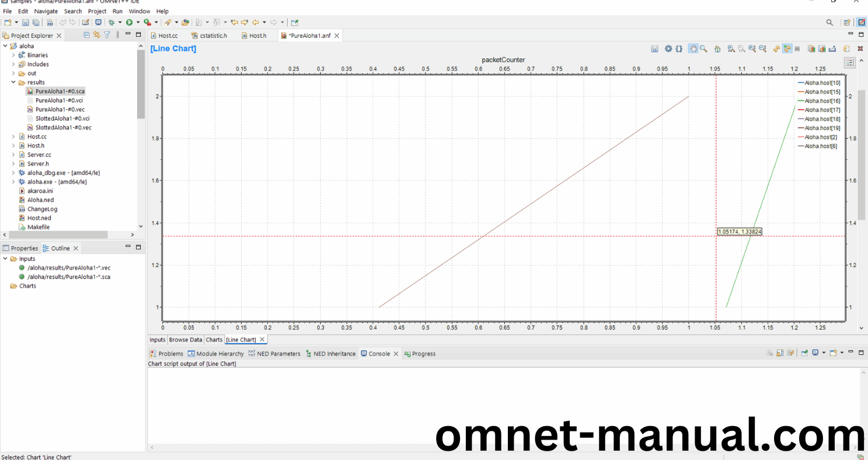Click the Debug bug icon in toolbar
The image size is (868, 460).
[111, 22]
